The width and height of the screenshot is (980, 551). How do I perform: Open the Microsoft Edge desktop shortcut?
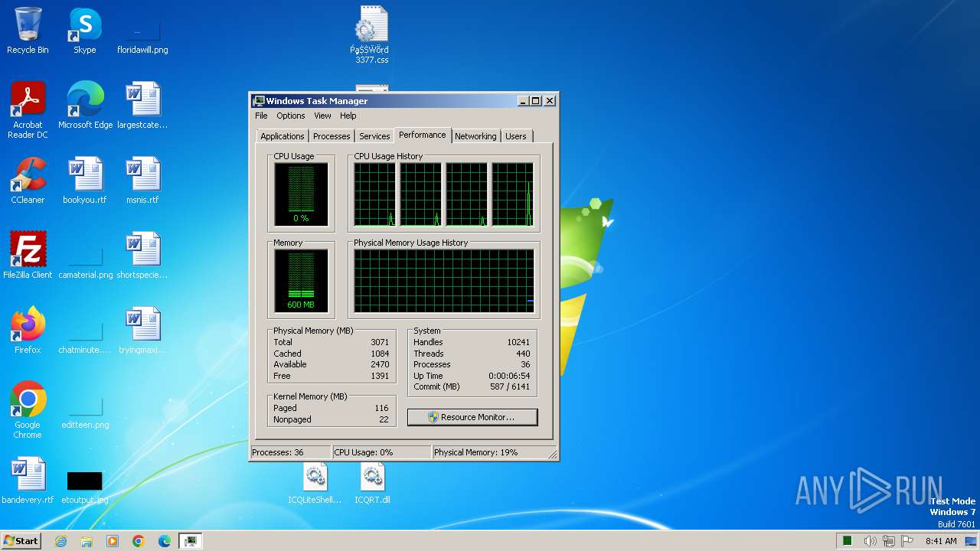pyautogui.click(x=85, y=106)
